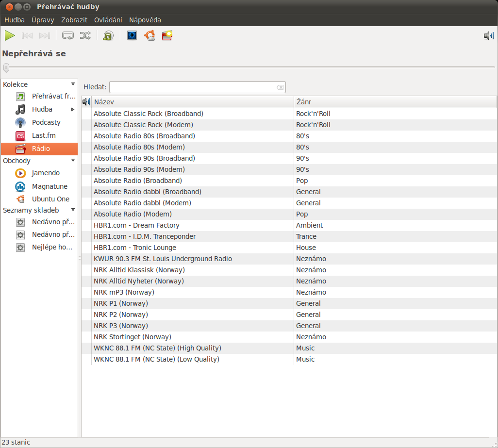
Task: Select the second Nedávno př... playlist
Action: tap(39, 234)
